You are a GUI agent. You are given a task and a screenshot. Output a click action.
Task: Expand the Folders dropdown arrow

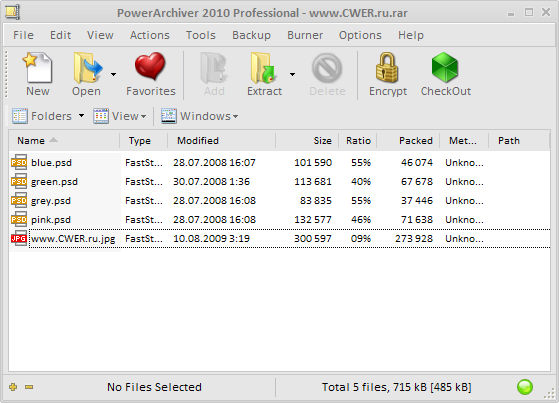(x=81, y=116)
